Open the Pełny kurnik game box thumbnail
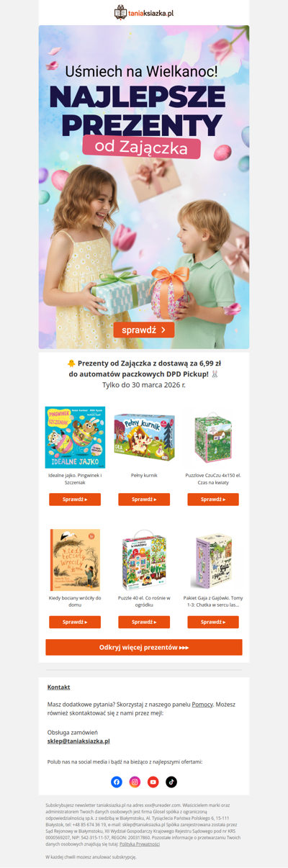 [144, 438]
